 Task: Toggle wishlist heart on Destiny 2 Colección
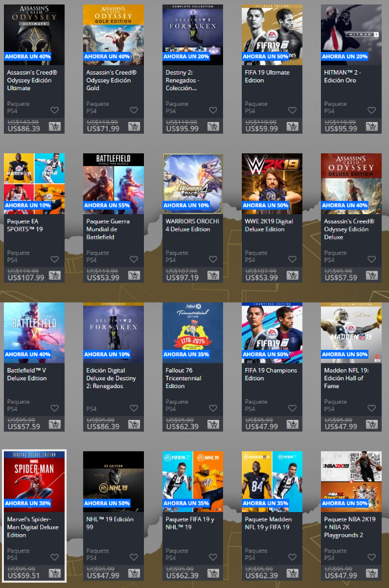click(213, 110)
